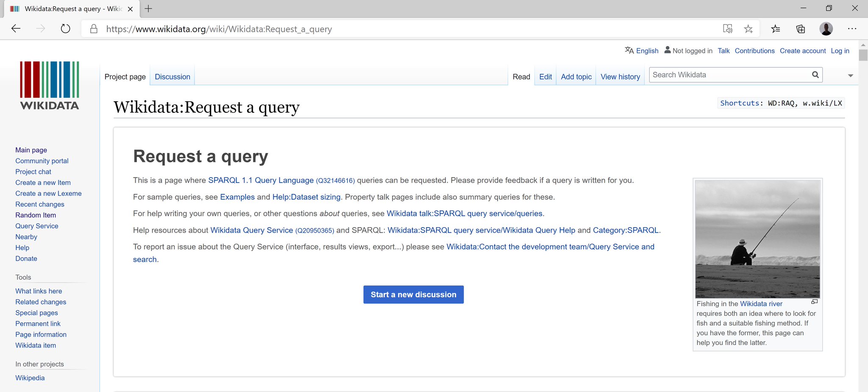The width and height of the screenshot is (868, 392).
Task: Open the View history tab
Action: pos(620,77)
